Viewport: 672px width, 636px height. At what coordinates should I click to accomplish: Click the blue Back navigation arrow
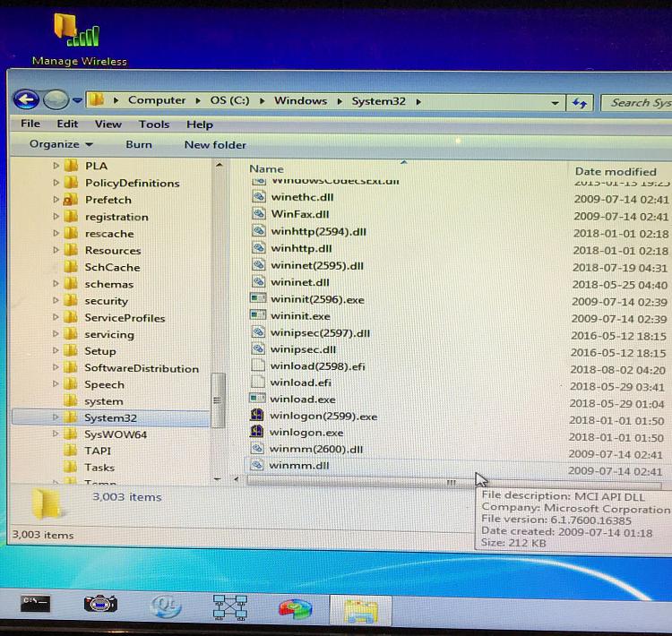coord(26,99)
